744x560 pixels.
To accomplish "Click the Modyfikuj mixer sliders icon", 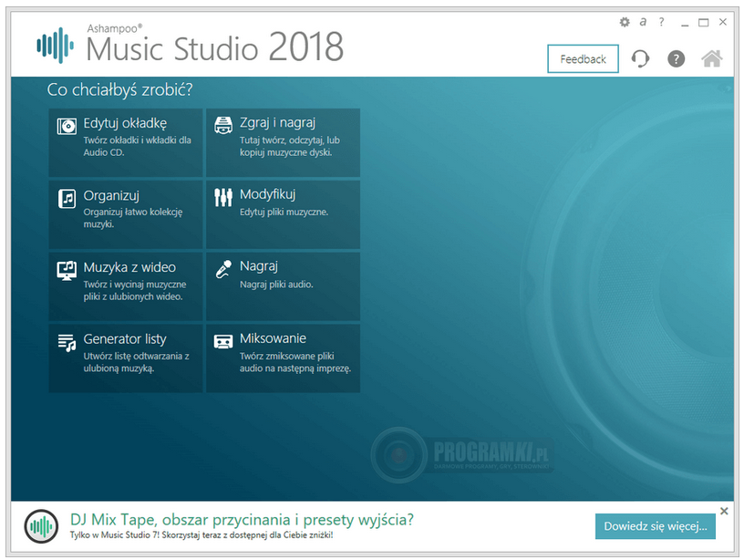I will pos(223,197).
